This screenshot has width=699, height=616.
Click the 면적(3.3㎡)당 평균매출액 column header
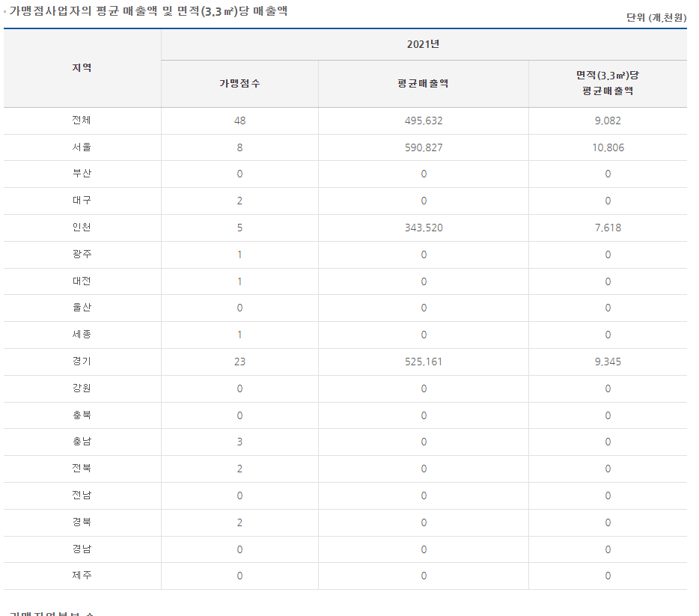coord(607,83)
